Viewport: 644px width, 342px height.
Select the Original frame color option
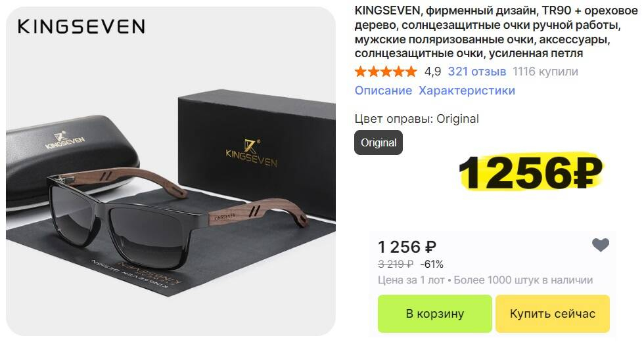point(379,142)
